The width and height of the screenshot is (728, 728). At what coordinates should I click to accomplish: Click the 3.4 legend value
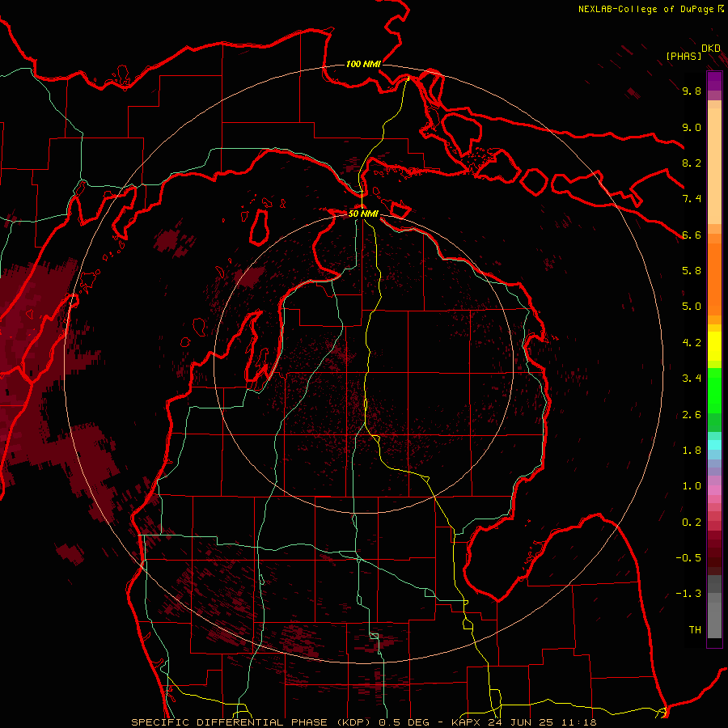coord(692,378)
